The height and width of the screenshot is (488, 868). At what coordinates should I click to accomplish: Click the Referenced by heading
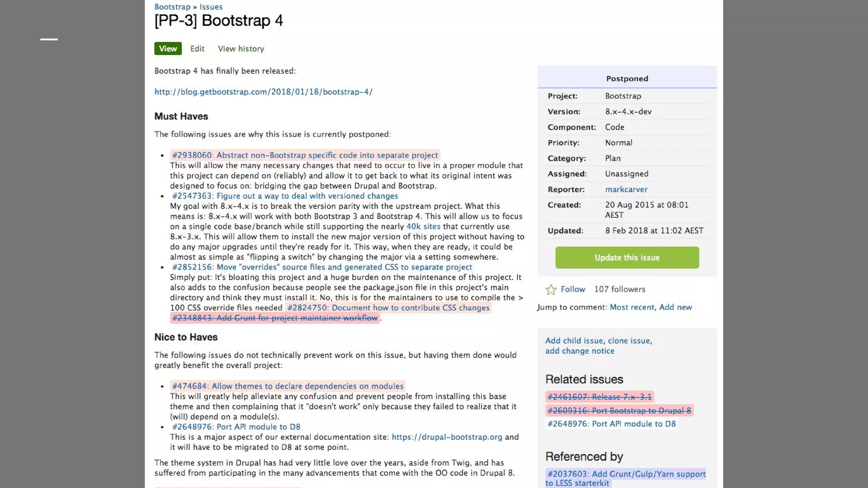point(584,457)
